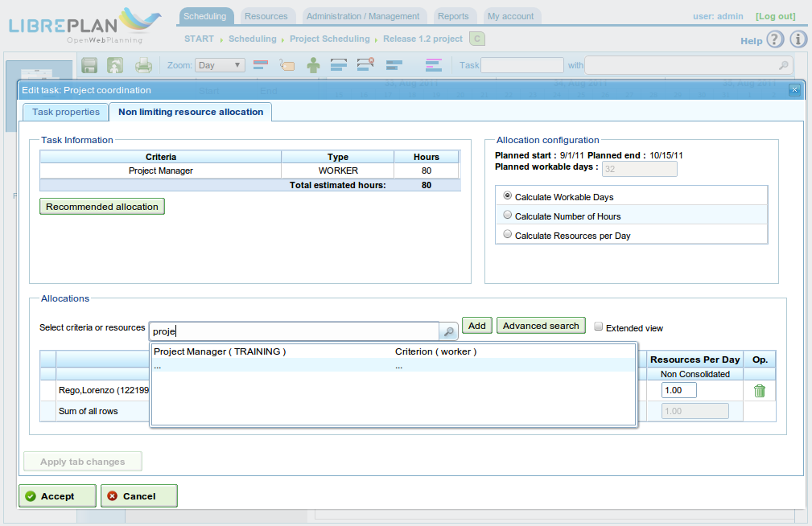Viewport: 812px width, 526px height.
Task: Click the Sum of all rows label
Action: click(88, 411)
